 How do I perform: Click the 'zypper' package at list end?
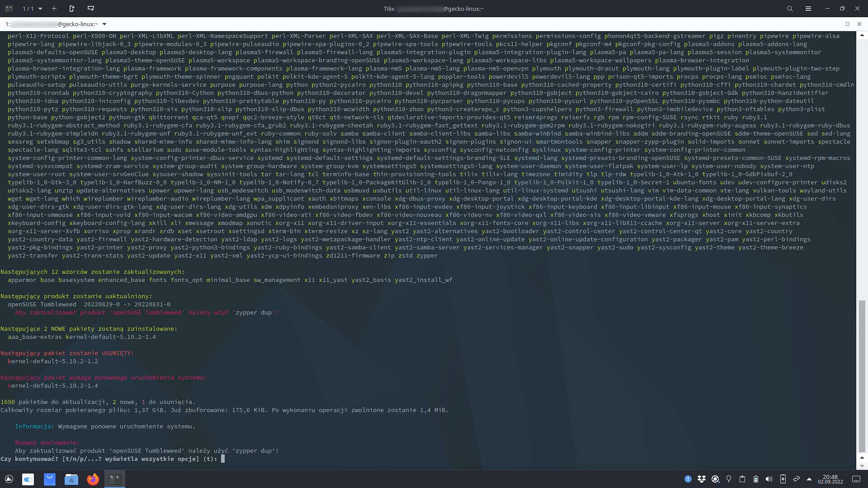tap(427, 255)
